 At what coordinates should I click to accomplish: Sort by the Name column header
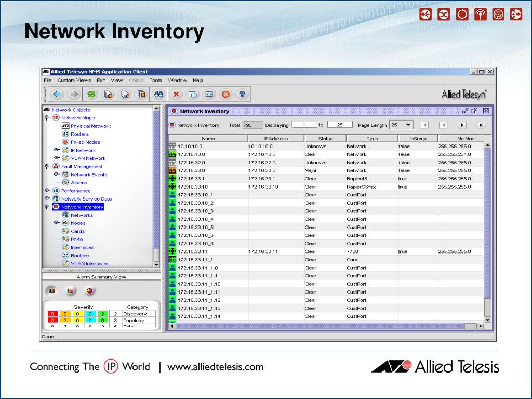(x=208, y=138)
